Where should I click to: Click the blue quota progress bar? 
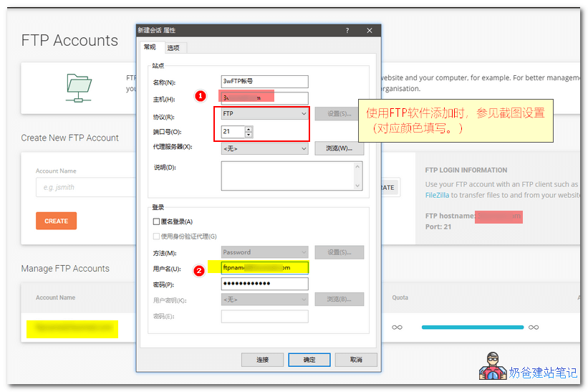click(473, 328)
